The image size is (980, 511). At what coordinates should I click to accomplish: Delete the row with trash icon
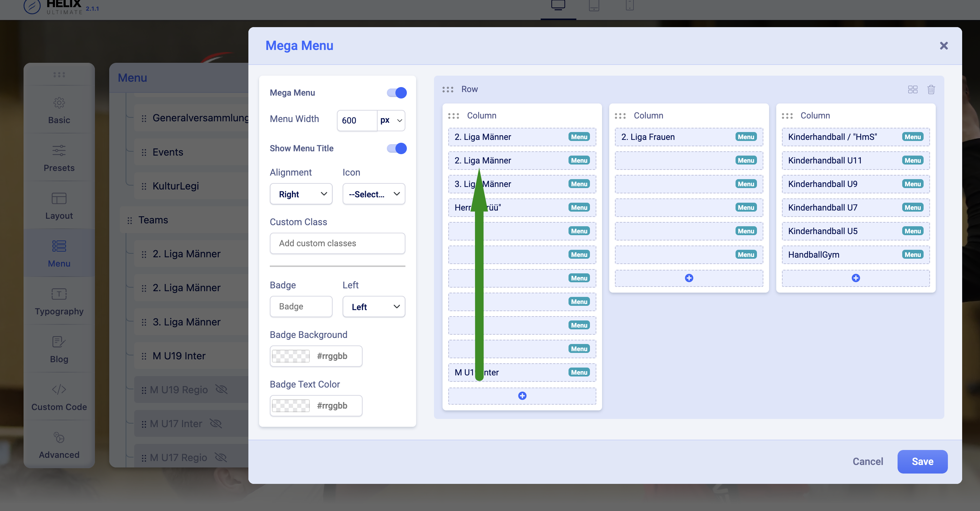pos(931,90)
